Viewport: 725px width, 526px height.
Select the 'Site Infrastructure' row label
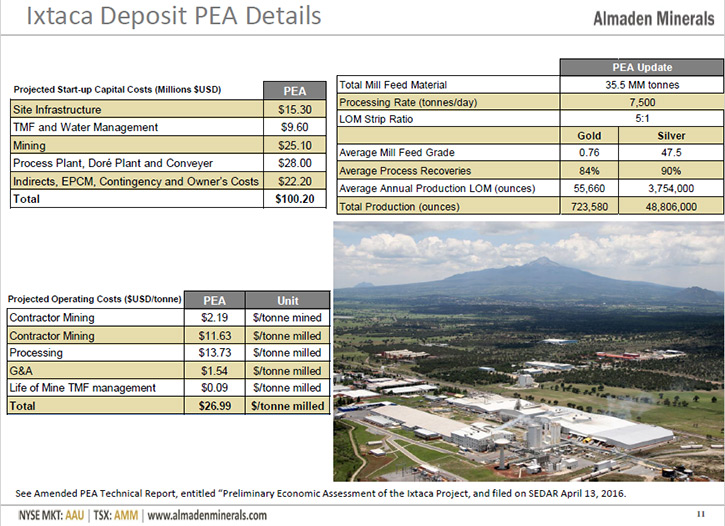pyautogui.click(x=57, y=110)
